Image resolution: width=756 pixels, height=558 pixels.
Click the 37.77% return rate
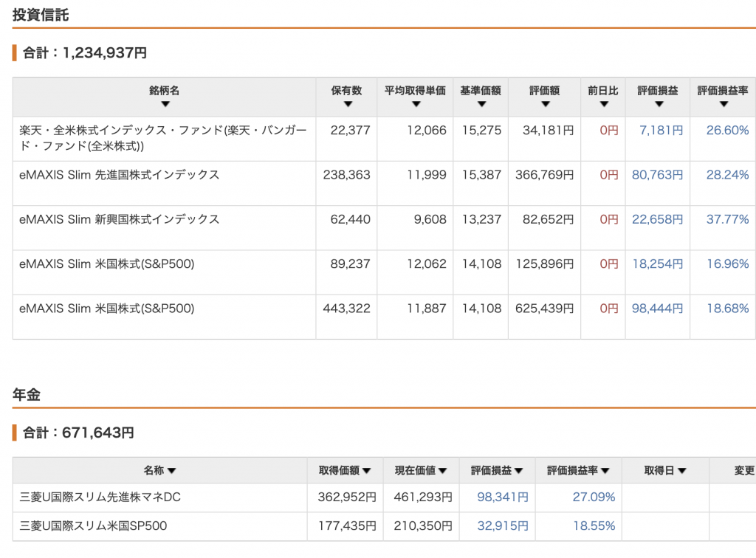(x=727, y=219)
